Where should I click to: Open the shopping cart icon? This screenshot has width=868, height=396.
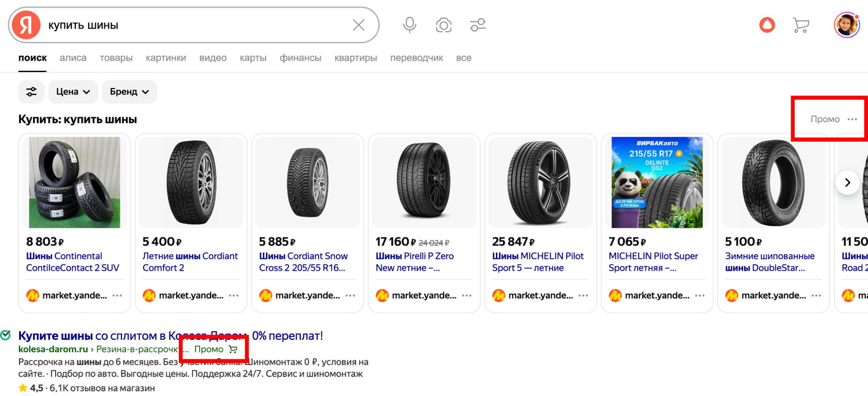801,25
